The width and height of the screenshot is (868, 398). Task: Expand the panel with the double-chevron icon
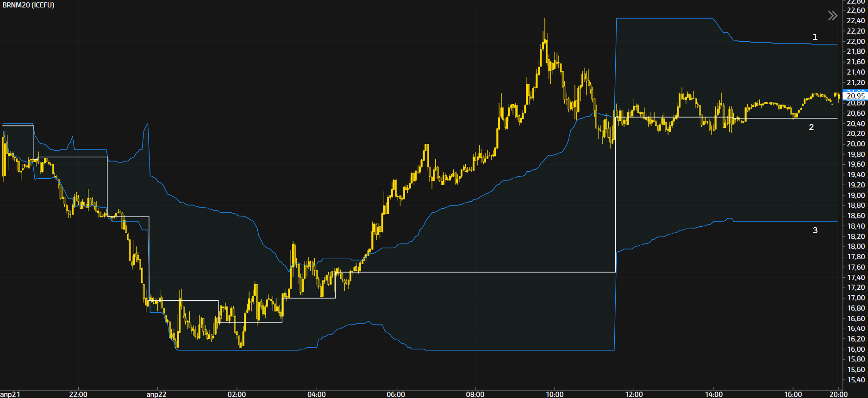pos(832,16)
